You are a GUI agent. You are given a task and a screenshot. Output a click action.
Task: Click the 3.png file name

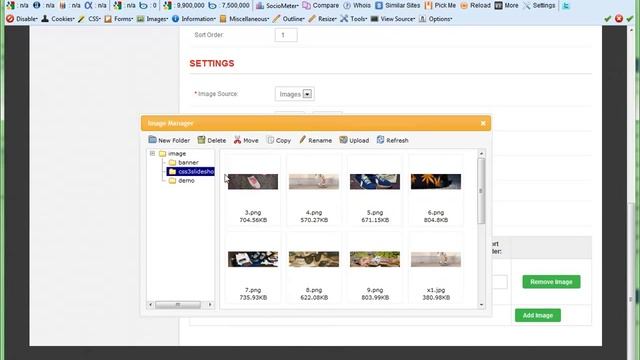pyautogui.click(x=253, y=213)
